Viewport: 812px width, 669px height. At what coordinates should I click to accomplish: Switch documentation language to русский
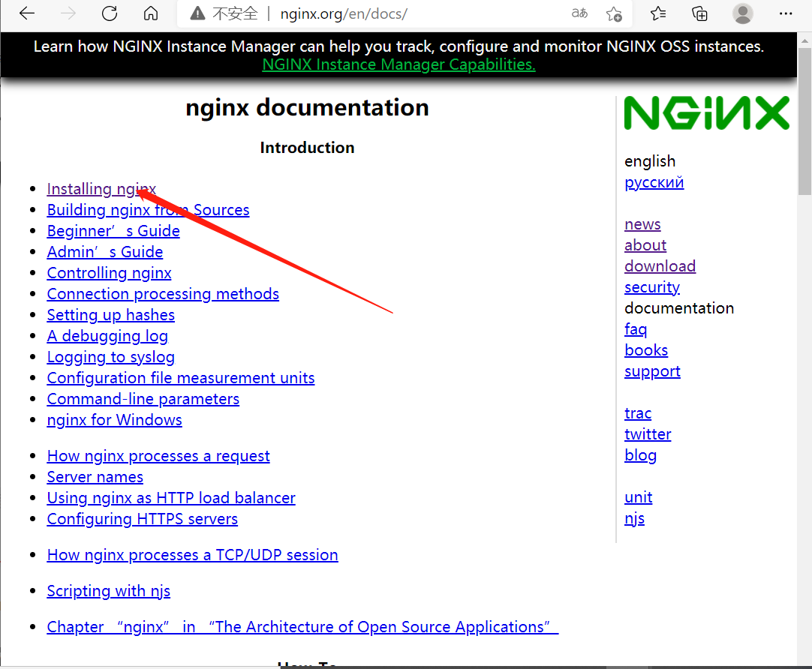pyautogui.click(x=654, y=182)
